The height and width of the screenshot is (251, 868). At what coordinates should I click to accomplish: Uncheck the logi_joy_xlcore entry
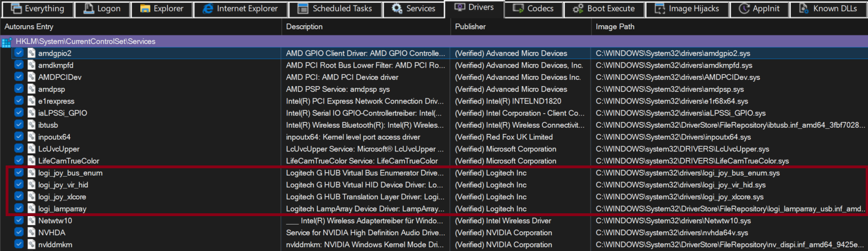[x=19, y=197]
